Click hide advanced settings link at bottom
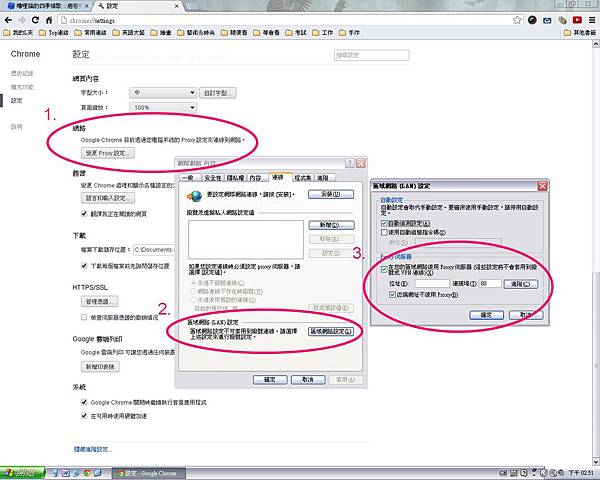 [x=92, y=449]
